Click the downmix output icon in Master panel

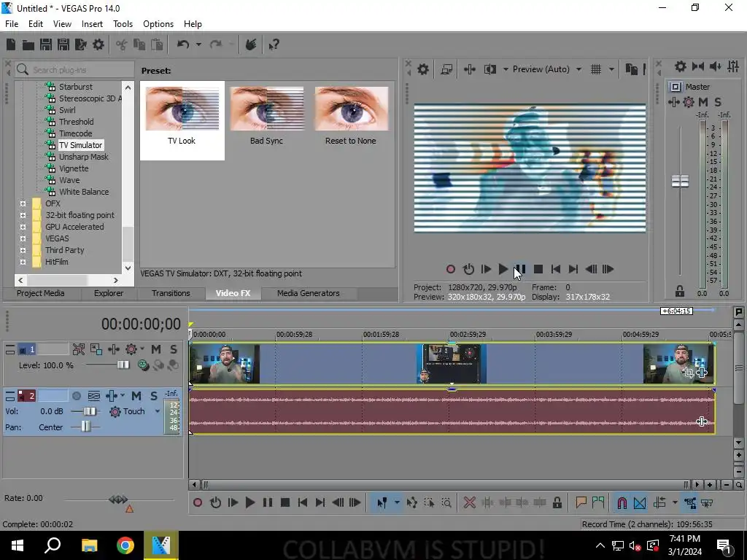click(x=698, y=66)
